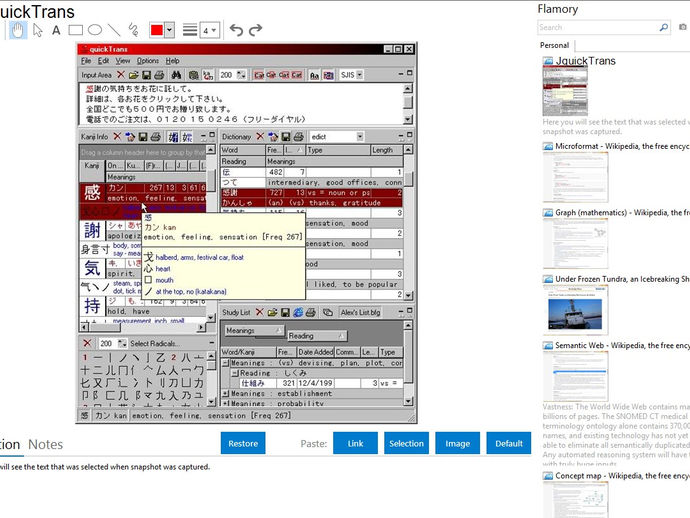Open the annotation color dropdown arrow
Screen dimensions: 690x518
pos(169,30)
